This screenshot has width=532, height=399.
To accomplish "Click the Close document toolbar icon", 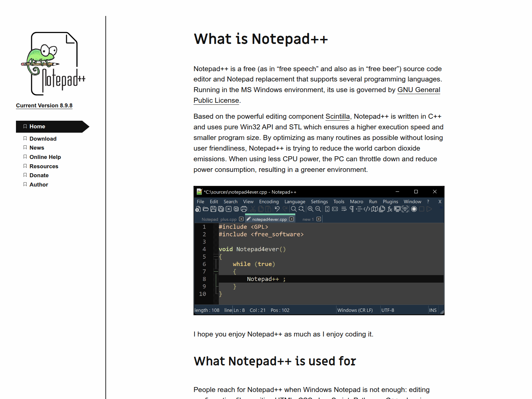I will 228,209.
